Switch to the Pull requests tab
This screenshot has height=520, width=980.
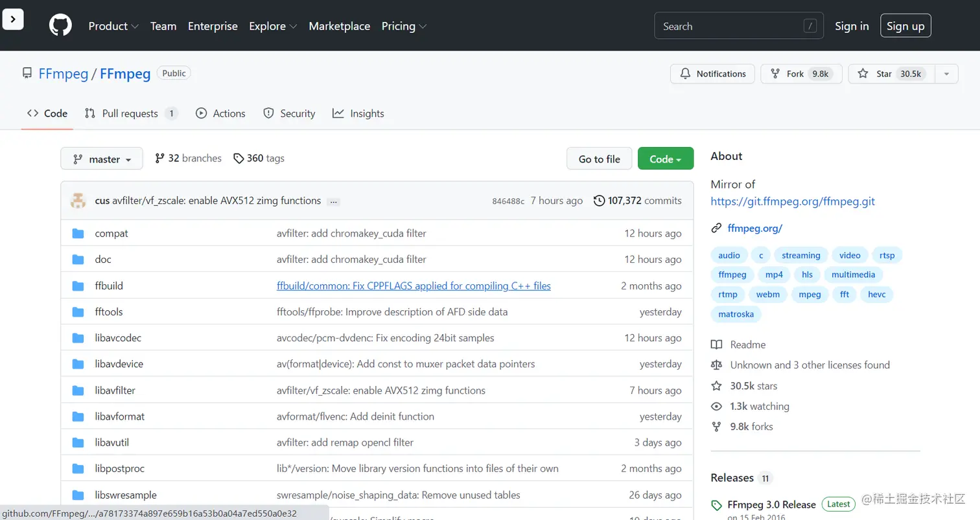(x=130, y=113)
